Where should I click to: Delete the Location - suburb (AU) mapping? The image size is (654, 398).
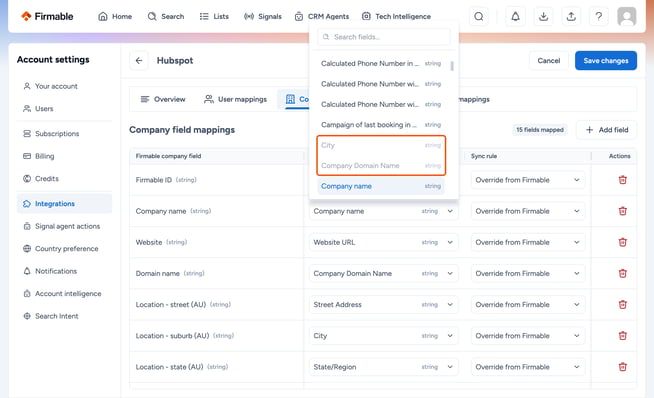(623, 336)
